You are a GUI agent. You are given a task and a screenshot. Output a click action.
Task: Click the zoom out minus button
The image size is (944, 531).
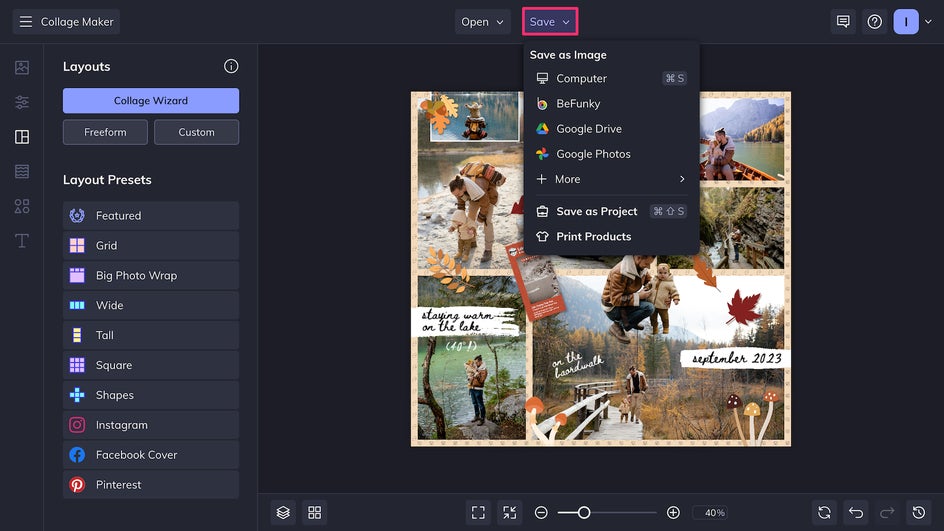541,512
